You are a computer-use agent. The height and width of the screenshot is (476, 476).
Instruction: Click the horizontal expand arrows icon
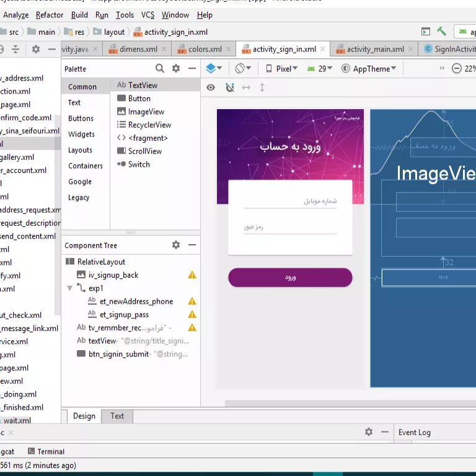click(x=246, y=88)
